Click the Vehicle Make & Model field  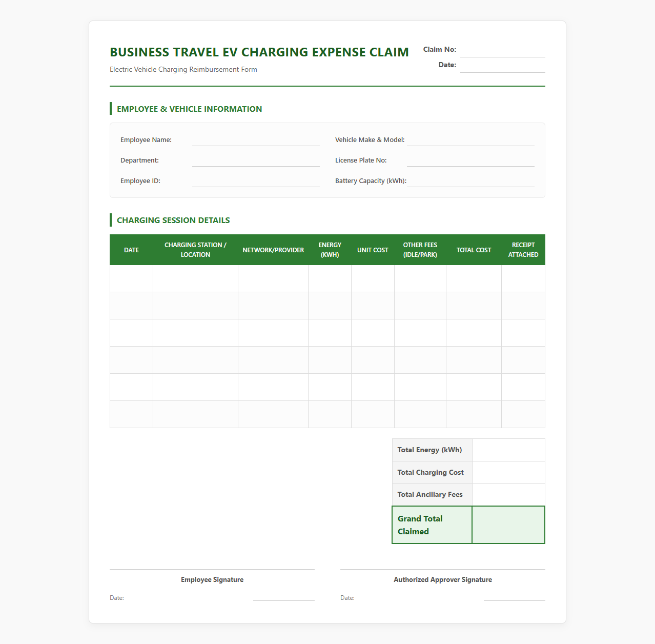470,140
